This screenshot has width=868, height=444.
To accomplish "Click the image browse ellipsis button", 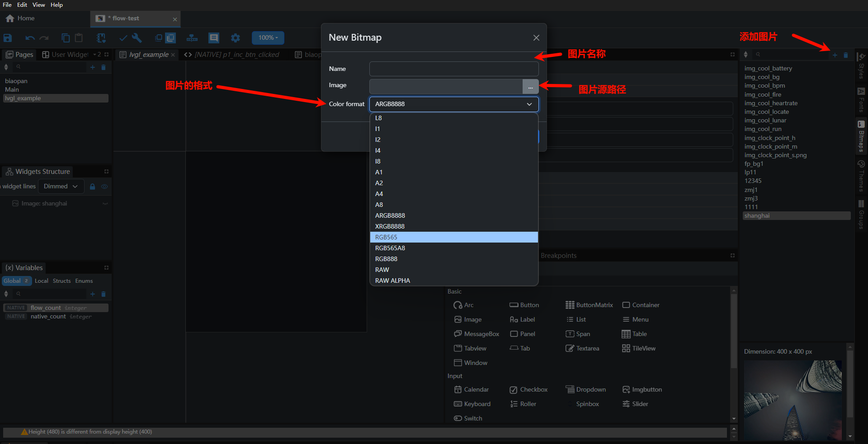I will (530, 86).
